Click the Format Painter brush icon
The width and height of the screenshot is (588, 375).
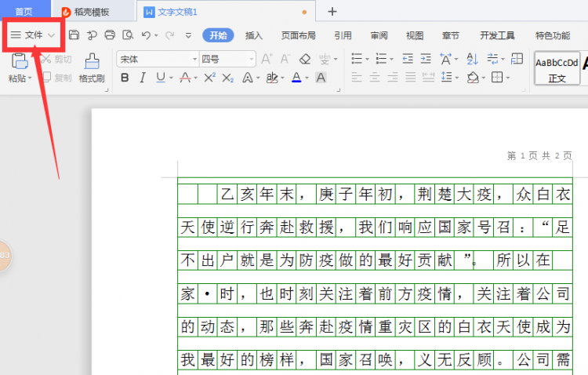[x=92, y=61]
